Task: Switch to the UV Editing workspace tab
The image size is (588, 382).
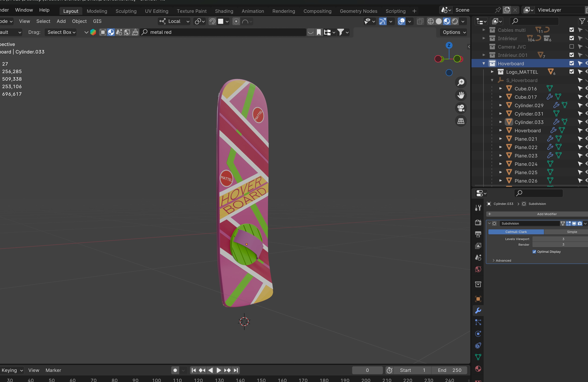Action: point(157,11)
